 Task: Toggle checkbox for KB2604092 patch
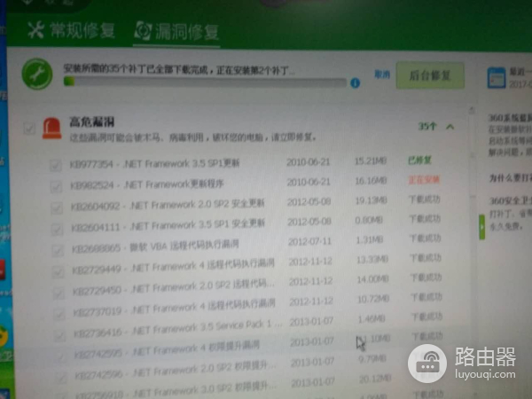57,207
